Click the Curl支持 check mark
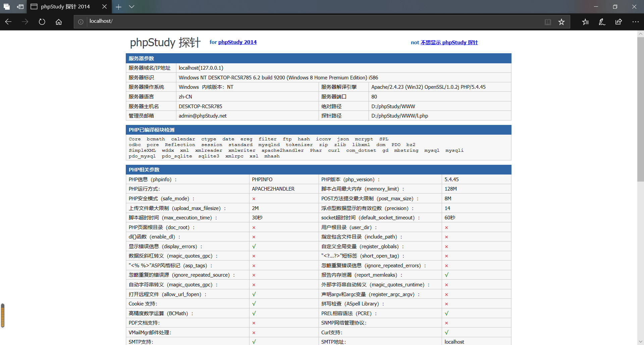 tap(446, 333)
